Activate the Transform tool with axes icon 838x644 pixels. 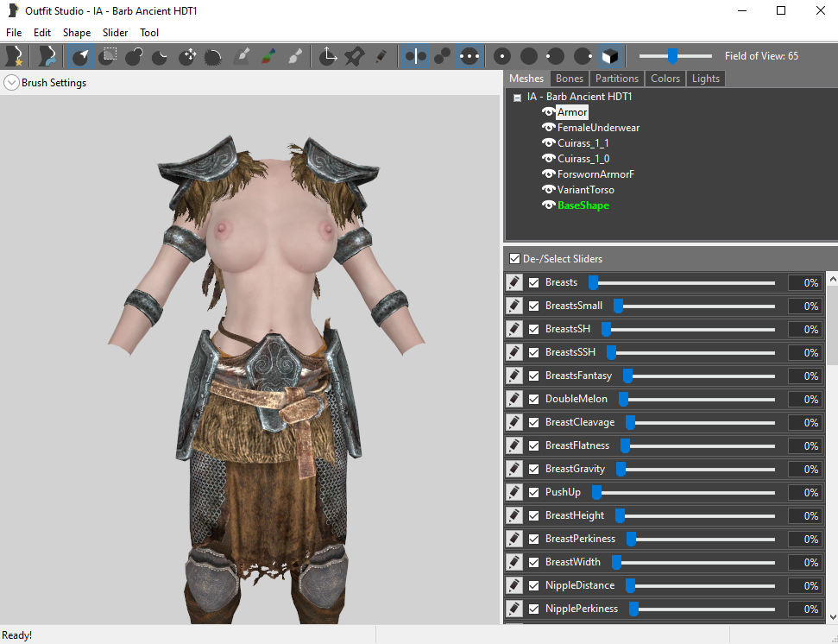(328, 56)
